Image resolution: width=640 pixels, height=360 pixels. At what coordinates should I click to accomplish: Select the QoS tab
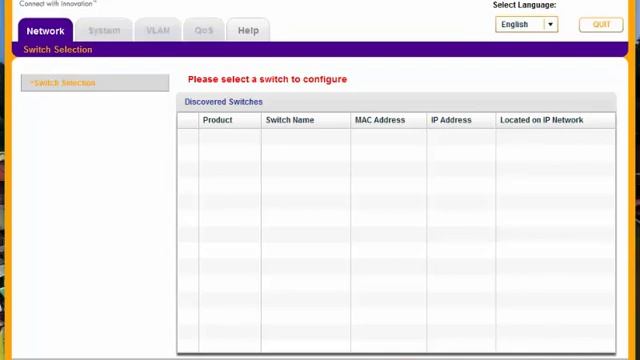(x=204, y=30)
